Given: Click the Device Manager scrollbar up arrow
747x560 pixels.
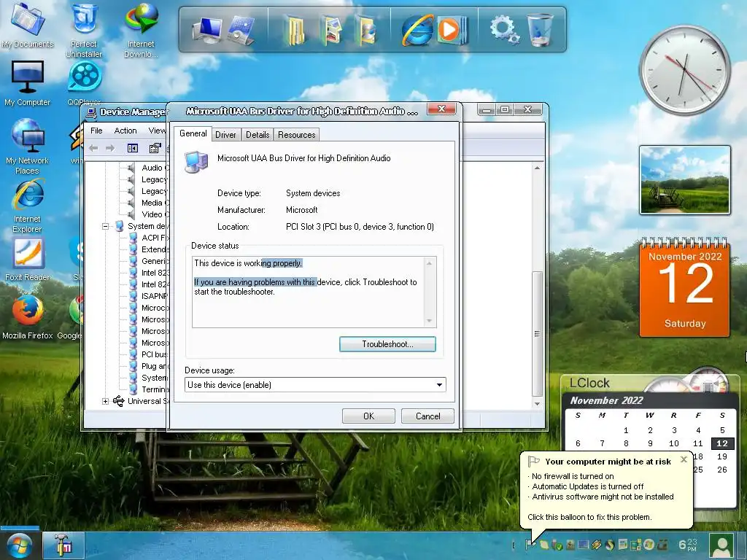Looking at the screenshot, I should (537, 168).
